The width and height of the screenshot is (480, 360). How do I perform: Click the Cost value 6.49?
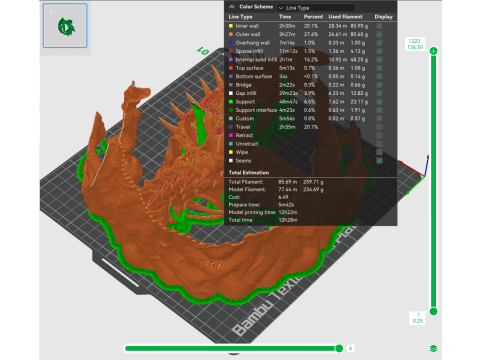pyautogui.click(x=283, y=197)
